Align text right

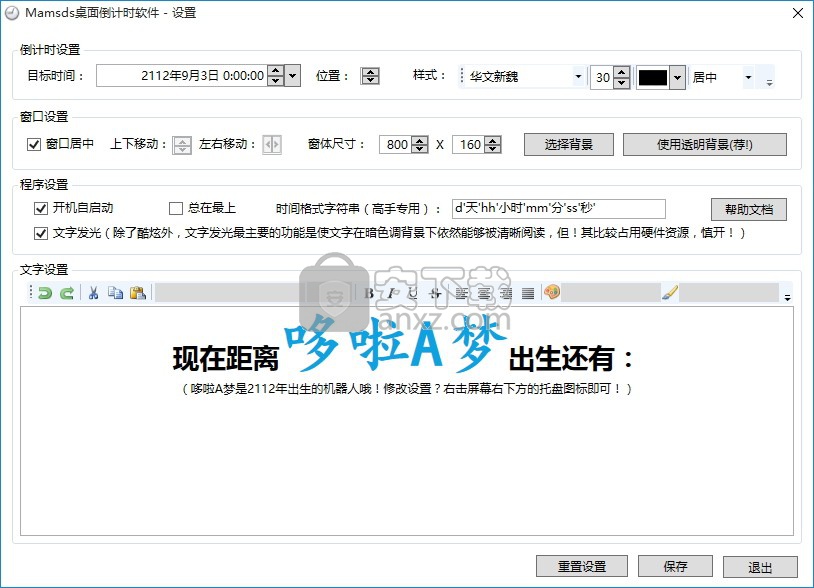506,293
